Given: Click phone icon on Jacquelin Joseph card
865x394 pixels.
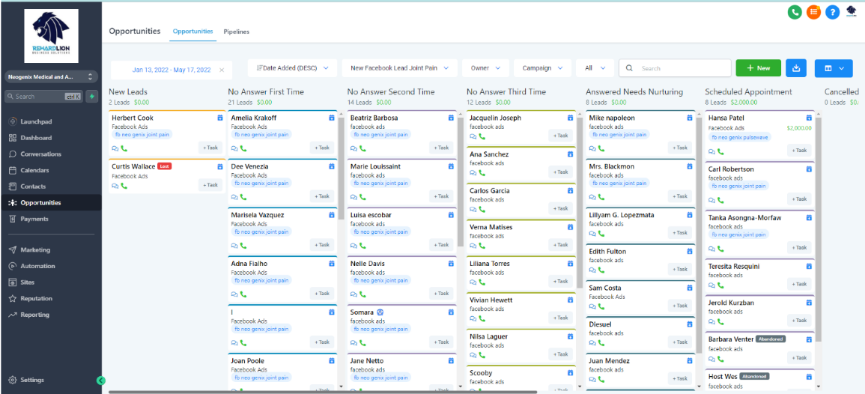Looking at the screenshot, I should [482, 136].
